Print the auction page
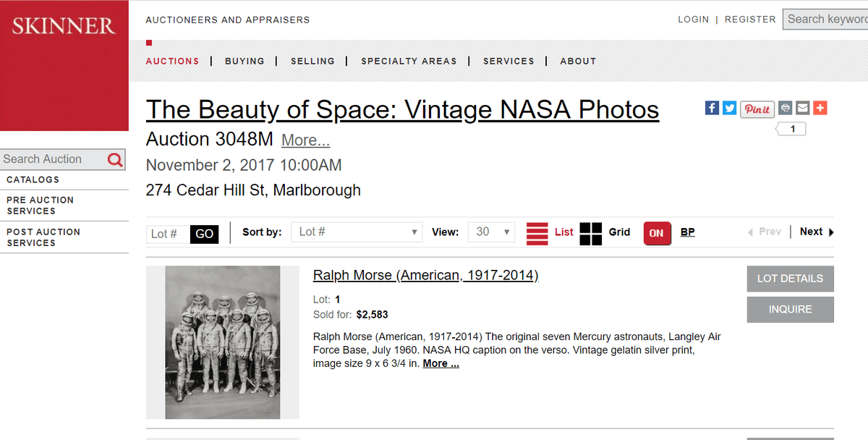This screenshot has width=868, height=440. pos(785,107)
